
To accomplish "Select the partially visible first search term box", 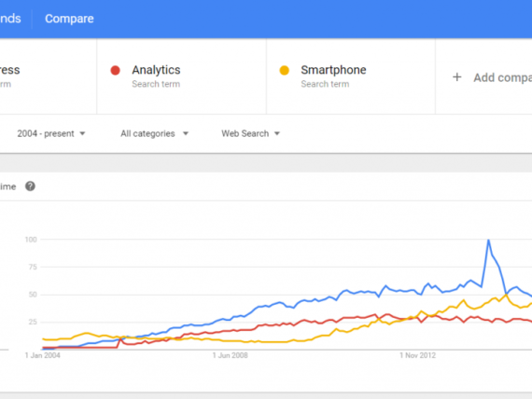I will tap(49, 76).
